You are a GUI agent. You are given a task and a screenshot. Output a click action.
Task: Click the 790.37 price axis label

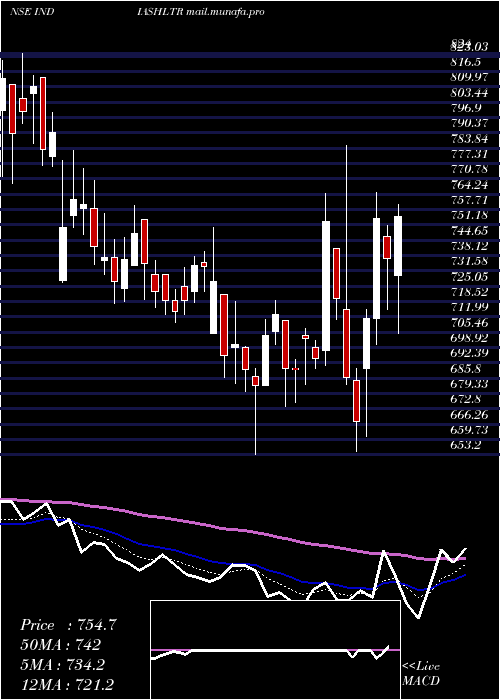coord(469,124)
